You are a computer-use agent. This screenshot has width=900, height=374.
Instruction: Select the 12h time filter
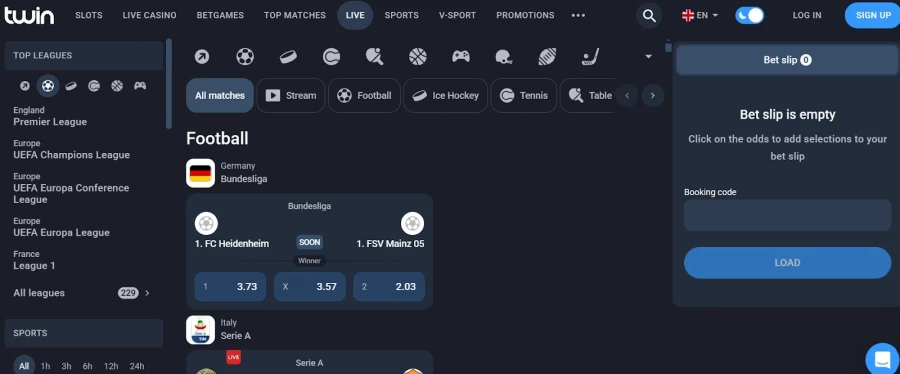pos(111,366)
